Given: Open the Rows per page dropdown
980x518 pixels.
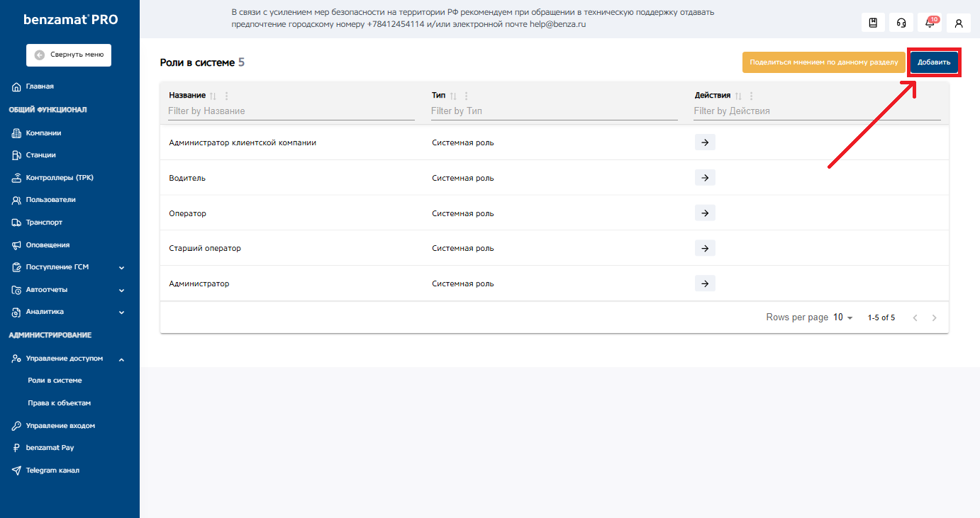Looking at the screenshot, I should pos(843,317).
